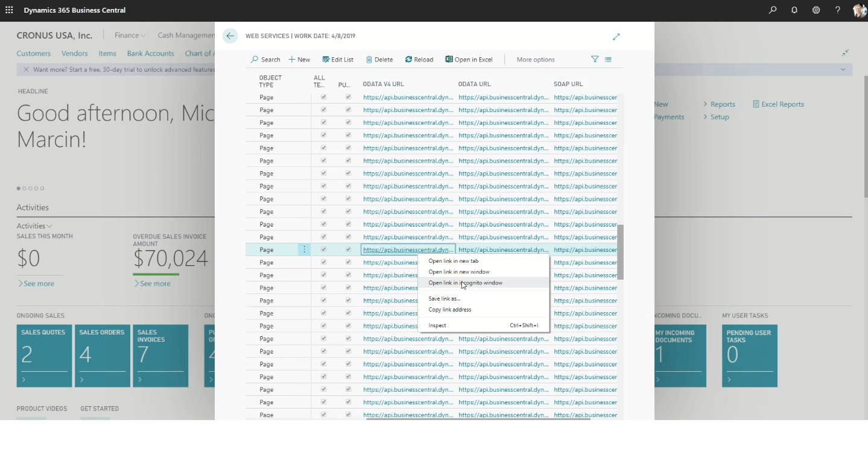Open settings gear in top bar

tap(816, 10)
